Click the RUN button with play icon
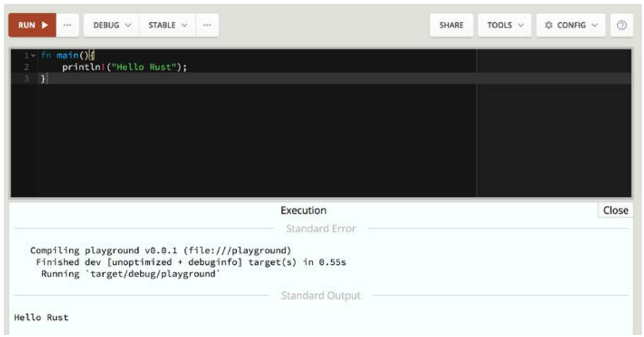 pos(32,25)
